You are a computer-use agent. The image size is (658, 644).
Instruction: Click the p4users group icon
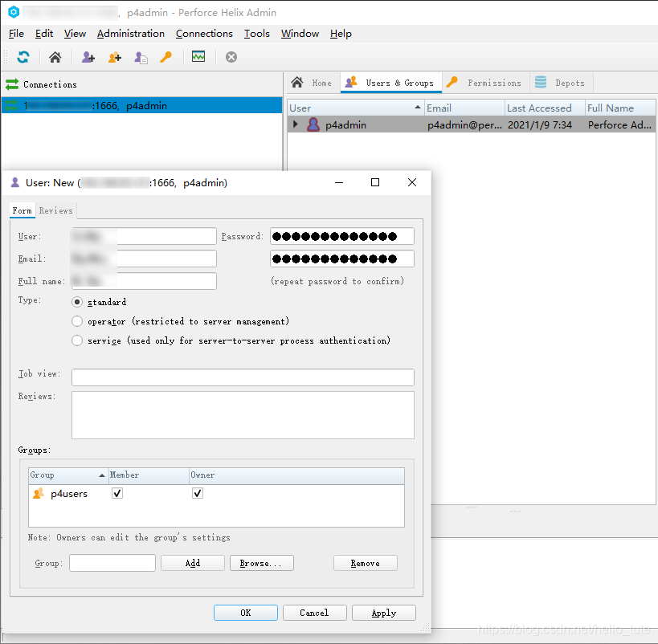[39, 493]
